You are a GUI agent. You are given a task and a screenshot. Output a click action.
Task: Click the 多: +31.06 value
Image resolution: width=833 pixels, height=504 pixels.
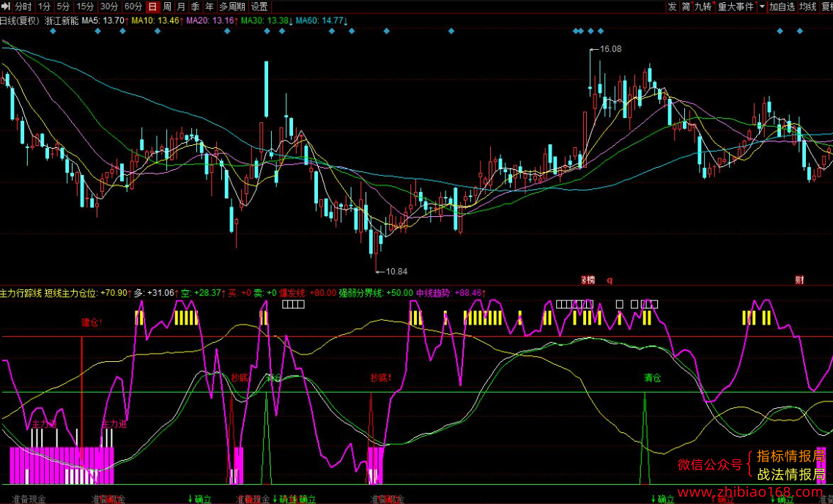[155, 292]
